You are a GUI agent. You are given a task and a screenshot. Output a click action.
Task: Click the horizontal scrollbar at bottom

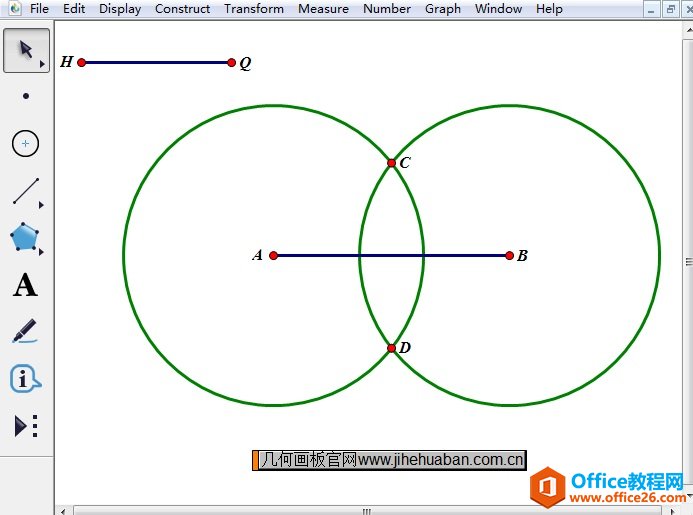[366, 510]
